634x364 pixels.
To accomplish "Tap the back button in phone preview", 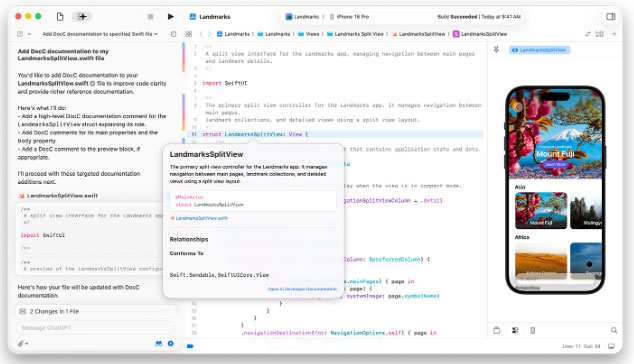I will (518, 107).
